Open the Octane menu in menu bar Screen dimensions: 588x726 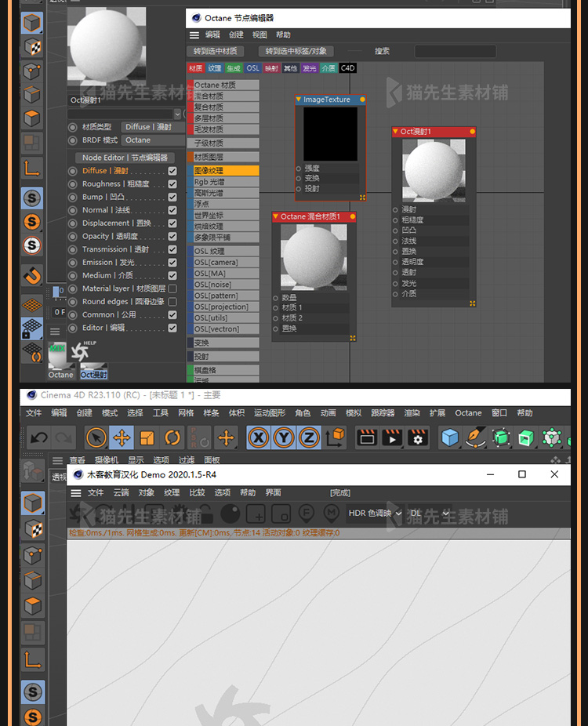tap(468, 413)
